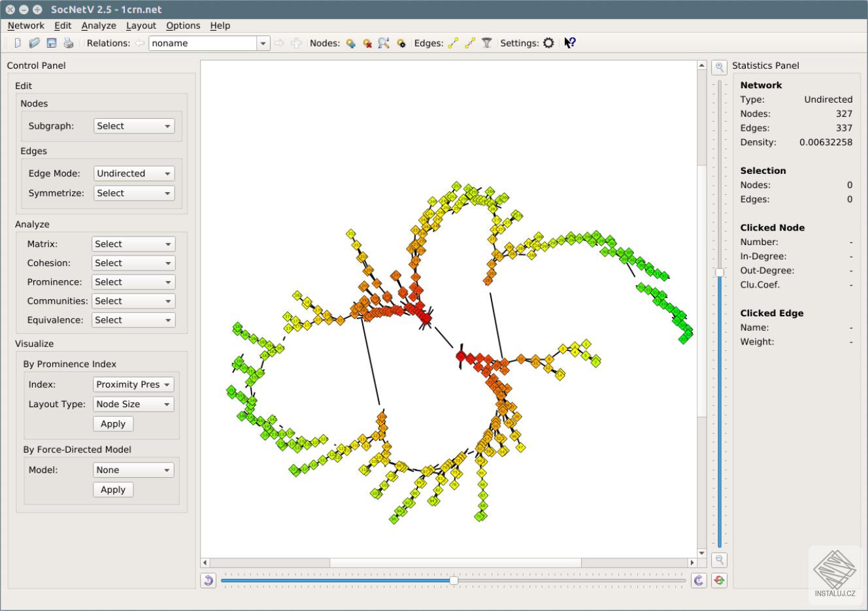The image size is (868, 611).
Task: Open the edge filter funnel icon
Action: [486, 43]
